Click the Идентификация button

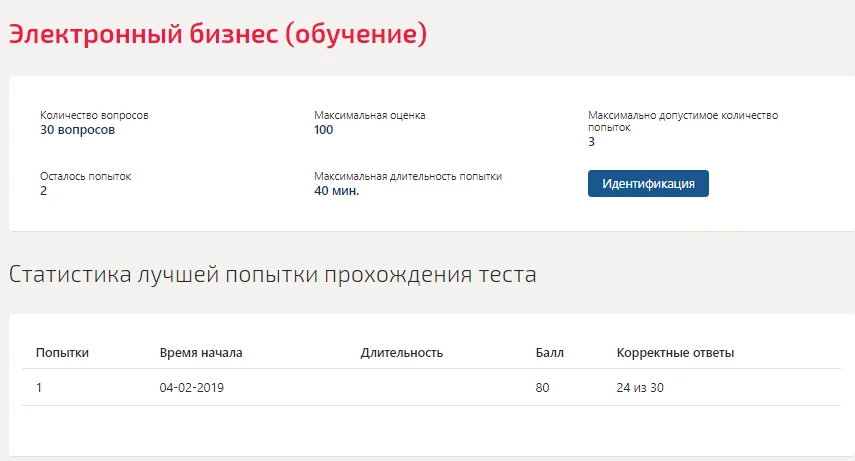(x=648, y=183)
